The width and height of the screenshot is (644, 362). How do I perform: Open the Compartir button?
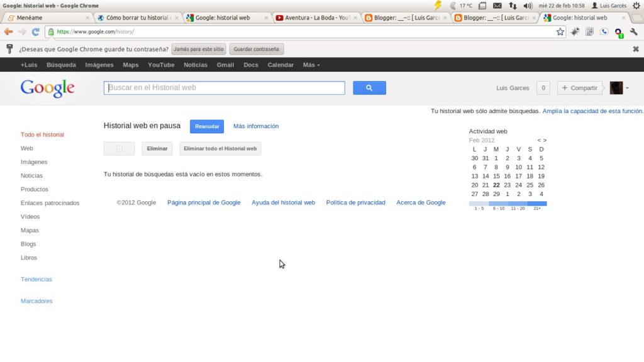pyautogui.click(x=579, y=88)
